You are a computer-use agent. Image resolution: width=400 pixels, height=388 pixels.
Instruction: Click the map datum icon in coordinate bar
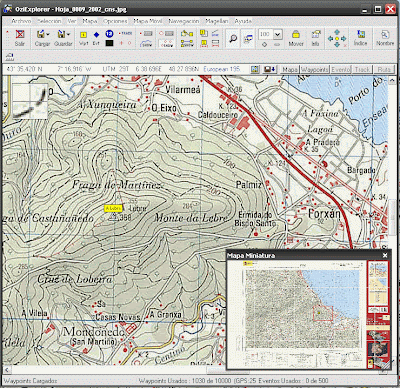pos(255,69)
